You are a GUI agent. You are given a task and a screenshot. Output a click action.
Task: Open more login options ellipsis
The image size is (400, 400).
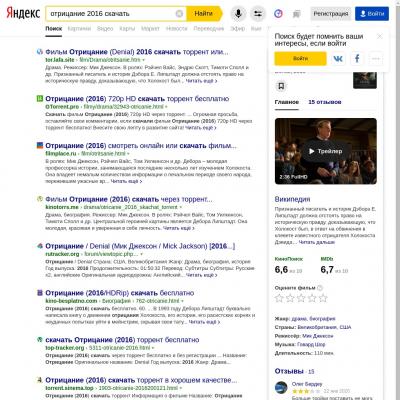point(376,59)
